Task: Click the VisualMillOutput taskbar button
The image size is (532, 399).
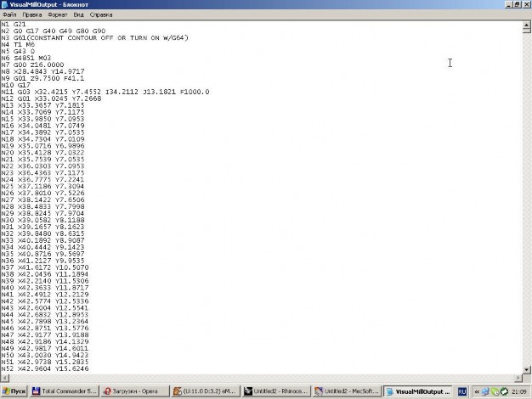Action: [x=418, y=391]
